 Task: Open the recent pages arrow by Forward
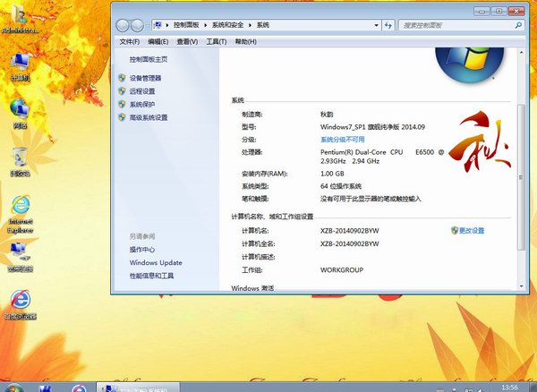(x=148, y=25)
